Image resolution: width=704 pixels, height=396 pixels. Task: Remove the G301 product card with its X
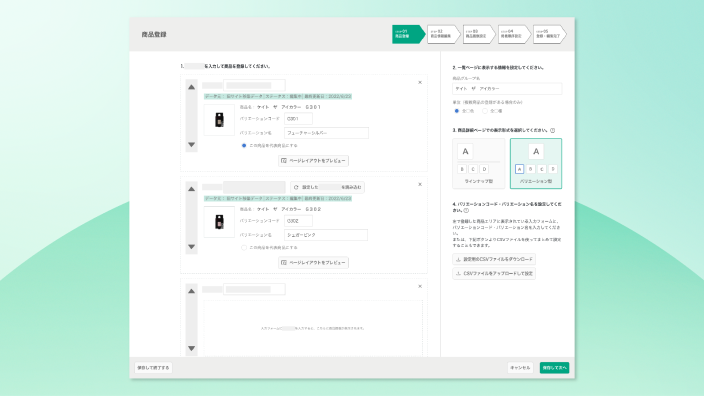coord(420,83)
